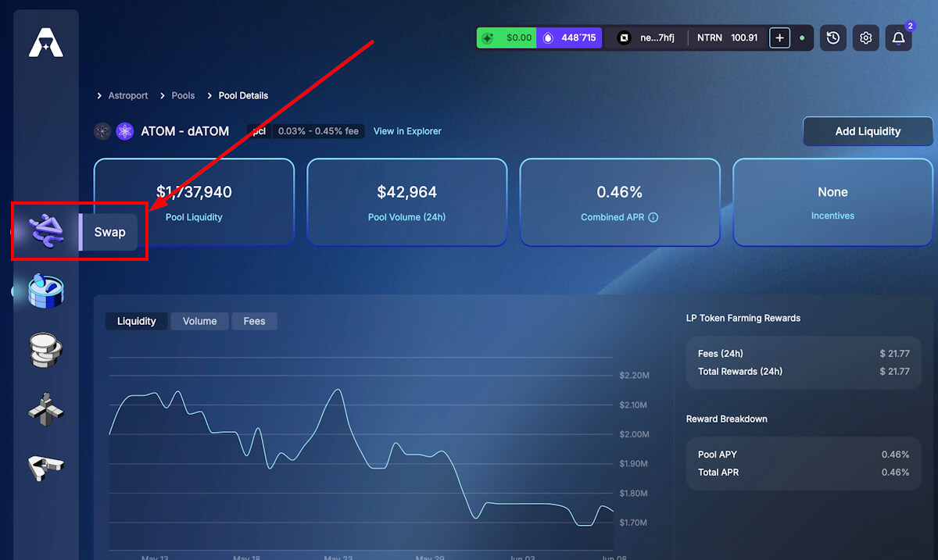The image size is (938, 560).
Task: Open transaction history clock icon
Action: coord(833,37)
